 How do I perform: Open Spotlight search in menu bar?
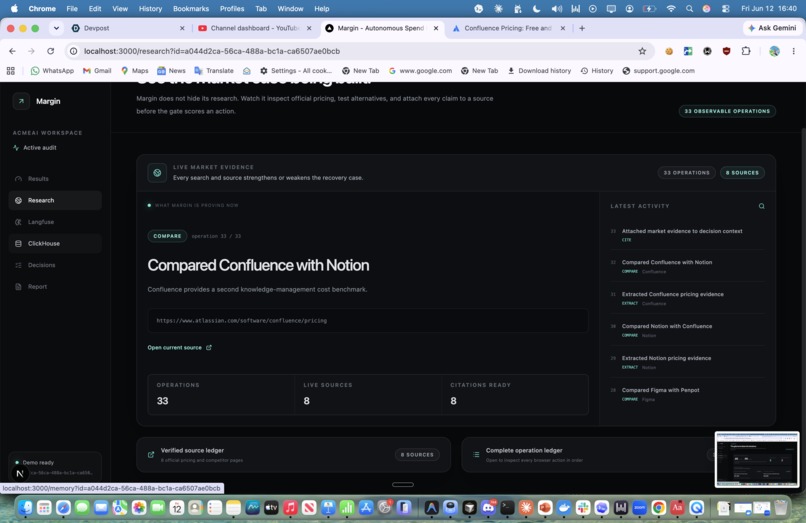689,8
